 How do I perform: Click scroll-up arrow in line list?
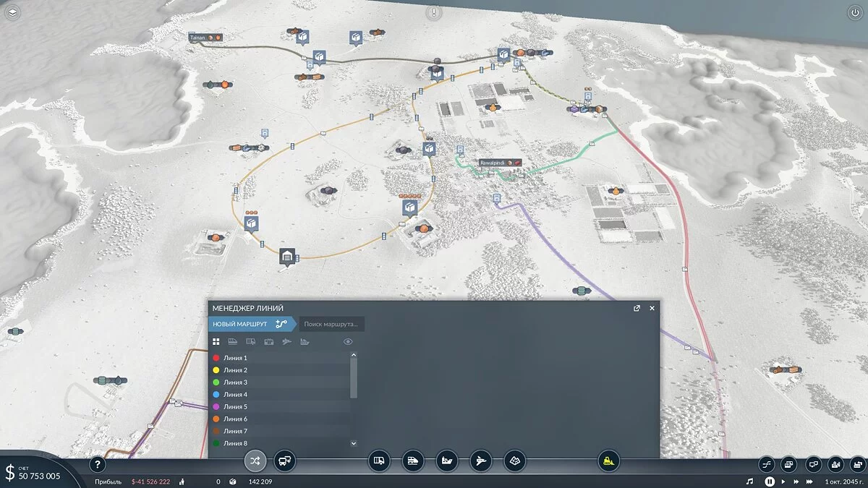(354, 355)
